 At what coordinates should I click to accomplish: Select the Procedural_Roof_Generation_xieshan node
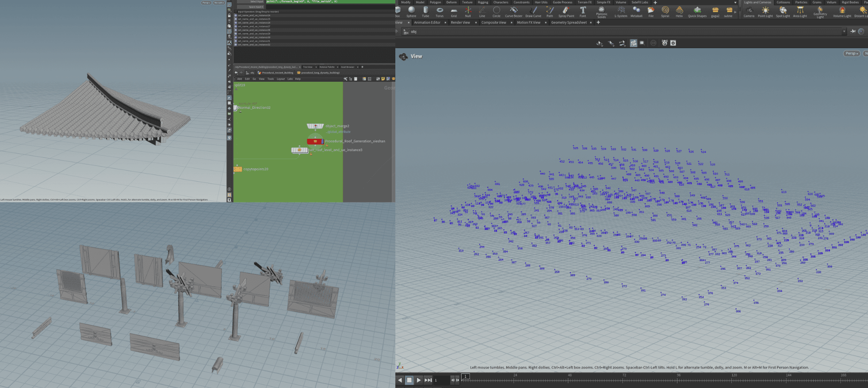tap(315, 141)
